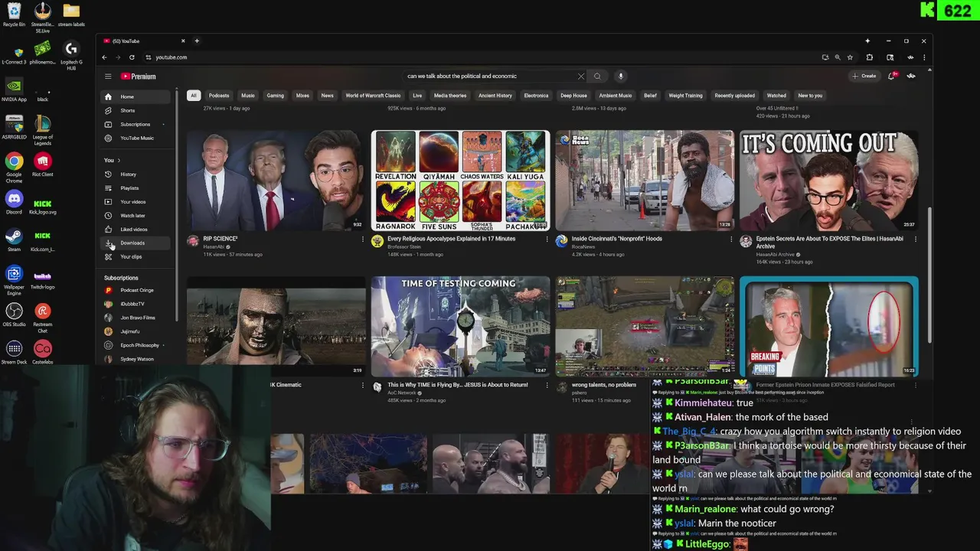This screenshot has width=980, height=551.
Task: Click the browser back arrow
Action: tap(105, 57)
